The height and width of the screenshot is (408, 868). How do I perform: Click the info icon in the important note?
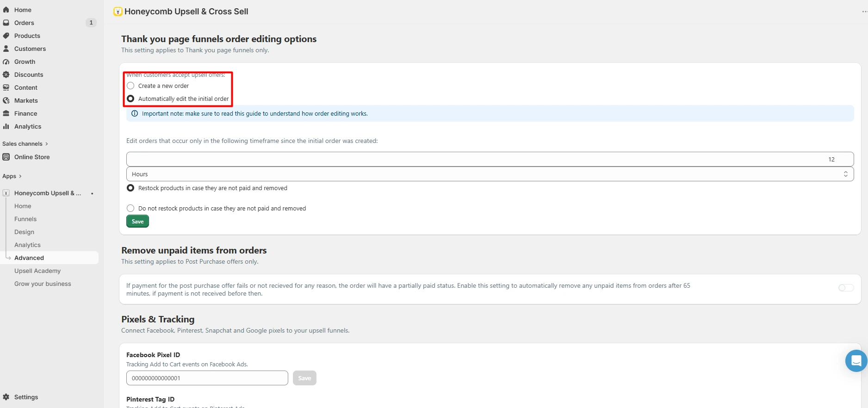135,113
